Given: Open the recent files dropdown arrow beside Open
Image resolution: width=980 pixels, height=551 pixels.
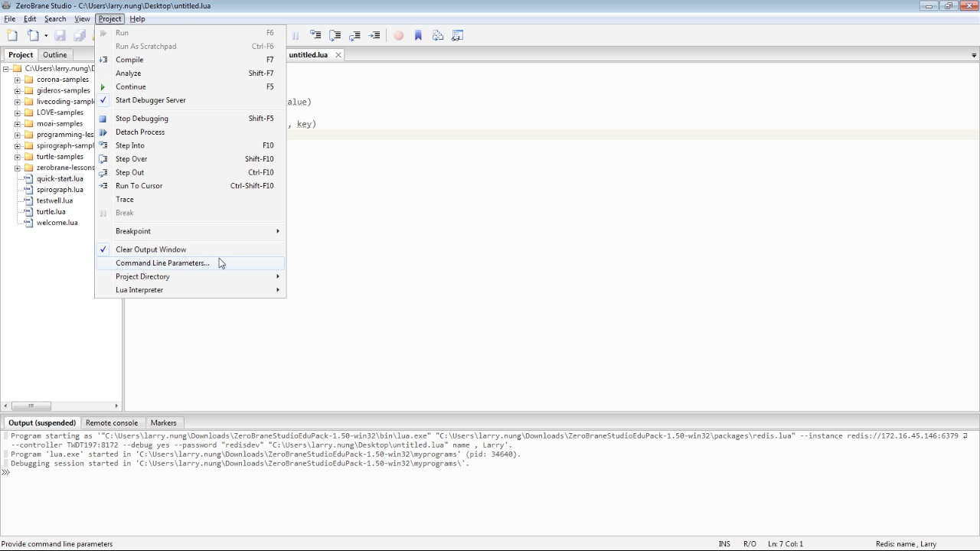Looking at the screenshot, I should point(46,36).
